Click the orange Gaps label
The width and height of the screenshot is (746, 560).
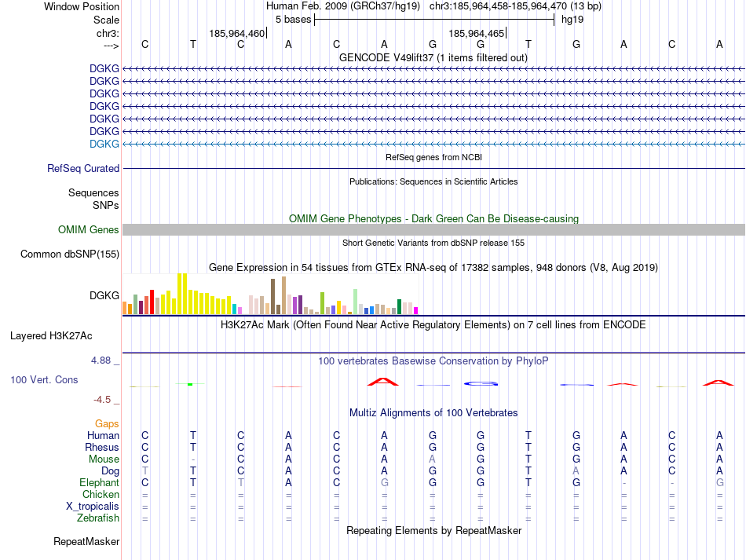pyautogui.click(x=107, y=423)
